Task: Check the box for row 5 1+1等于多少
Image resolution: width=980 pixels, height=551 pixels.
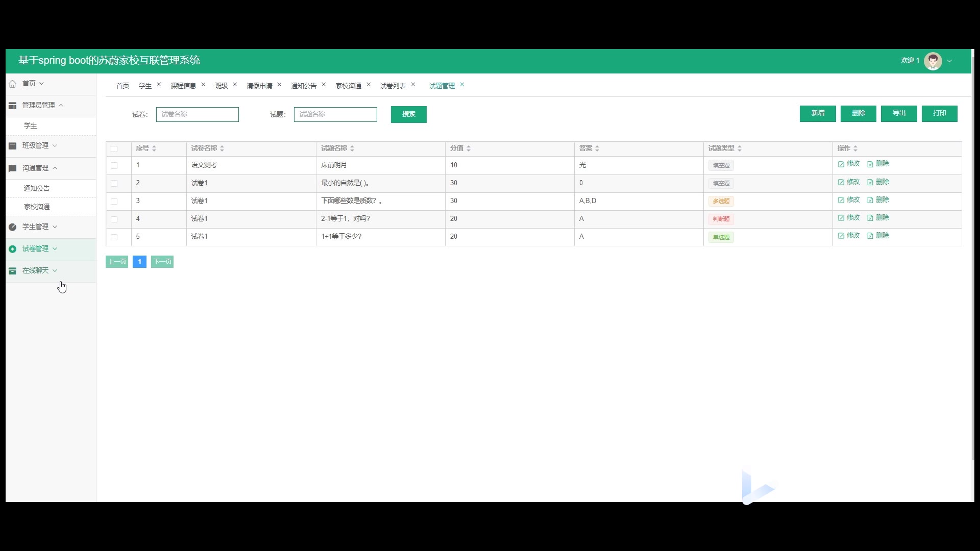Action: tap(114, 237)
